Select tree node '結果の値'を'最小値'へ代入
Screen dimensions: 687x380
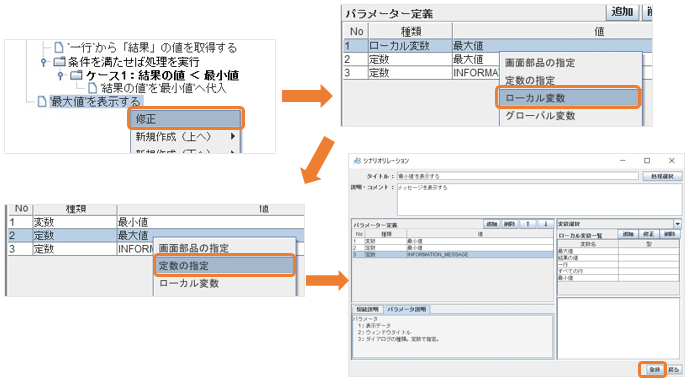point(163,88)
